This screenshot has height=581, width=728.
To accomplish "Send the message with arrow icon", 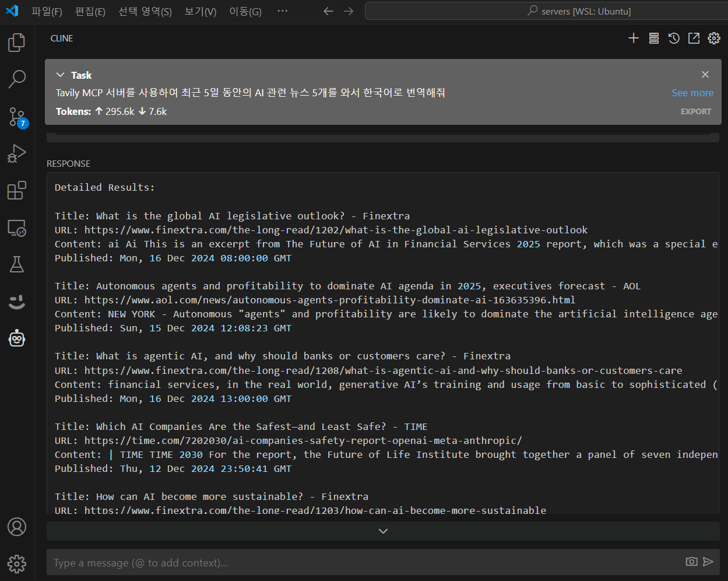I will coord(708,562).
